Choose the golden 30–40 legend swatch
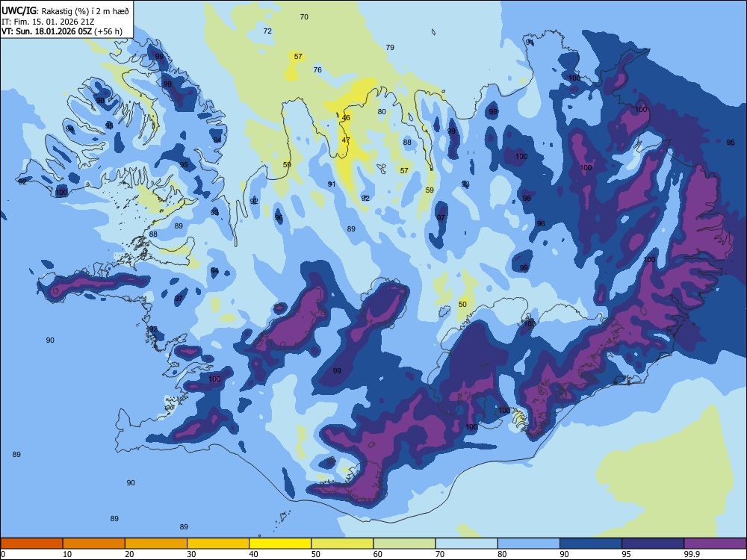The height and width of the screenshot is (560, 747). tap(218, 544)
